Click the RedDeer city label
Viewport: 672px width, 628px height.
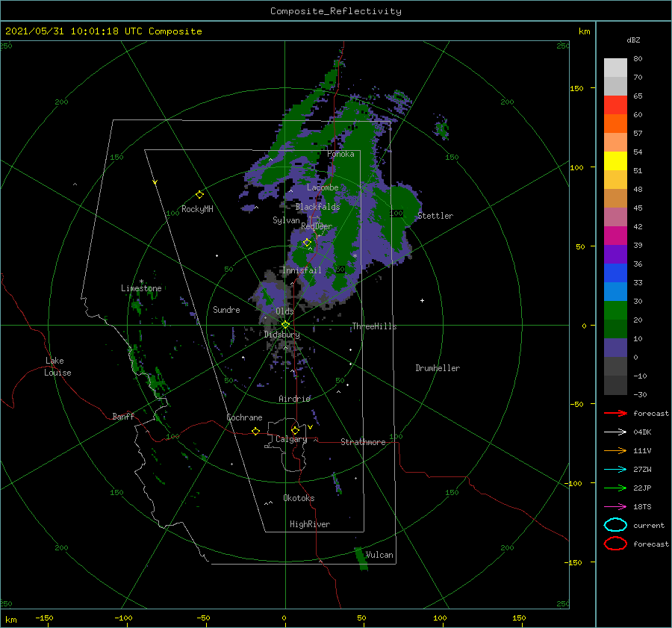[317, 226]
